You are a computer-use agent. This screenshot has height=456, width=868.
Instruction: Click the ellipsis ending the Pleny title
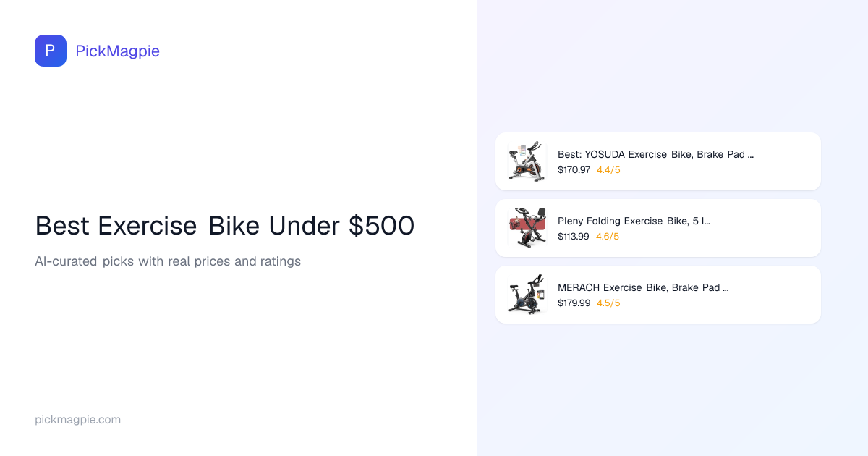[706, 222]
